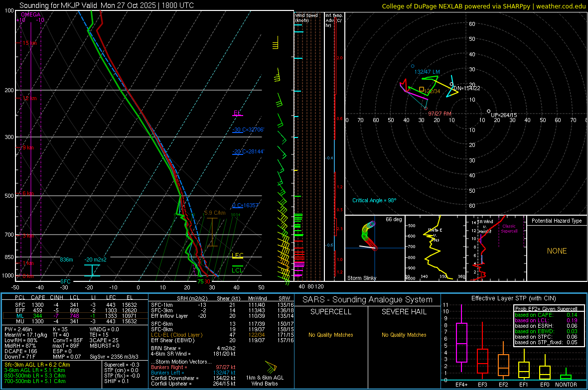Click the PW = 2.46in value

[x=18, y=329]
